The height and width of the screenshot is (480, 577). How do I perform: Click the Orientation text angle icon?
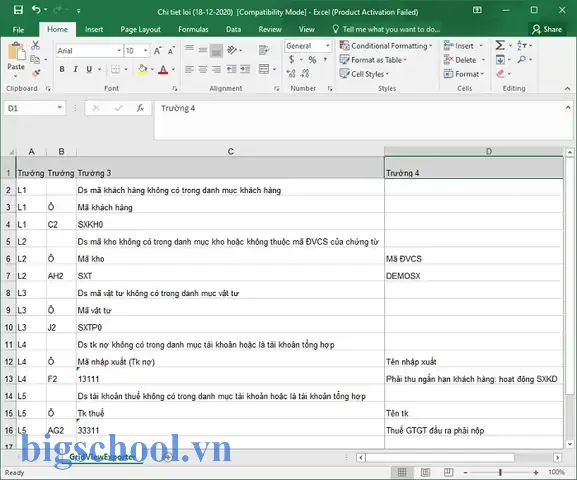click(232, 50)
